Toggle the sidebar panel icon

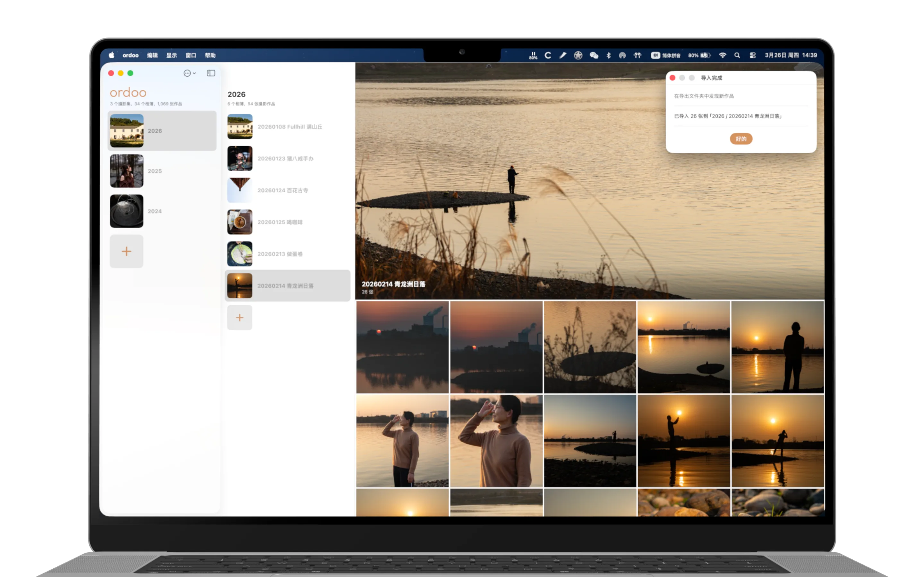tap(211, 73)
